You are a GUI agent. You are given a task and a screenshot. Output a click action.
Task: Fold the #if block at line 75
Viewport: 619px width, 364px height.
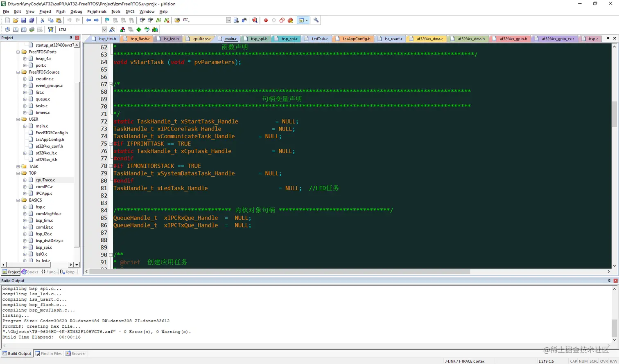[111, 144]
